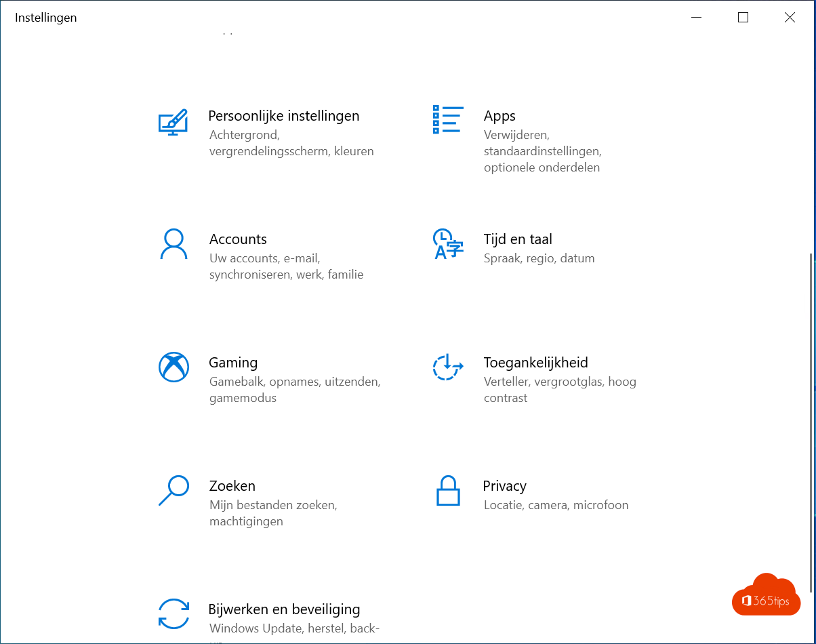This screenshot has height=644, width=816.
Task: Click 'Uw accounts, e-mail, synchroniseren' description
Action: (x=286, y=266)
